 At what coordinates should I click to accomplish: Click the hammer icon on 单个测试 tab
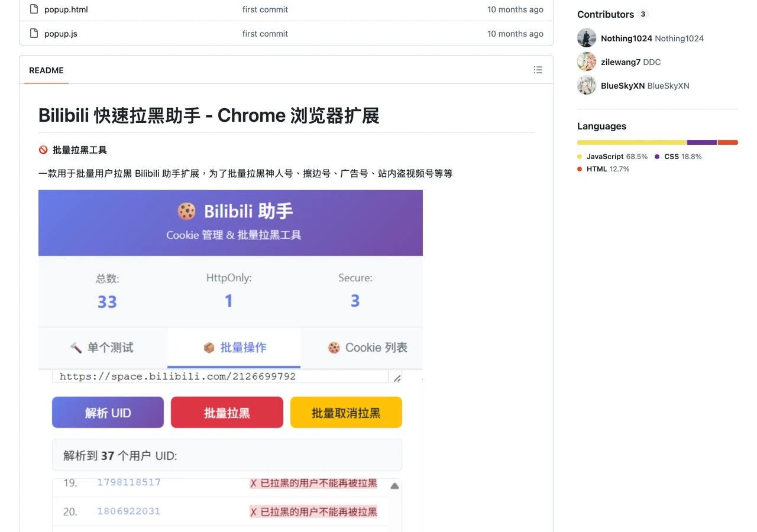pyautogui.click(x=75, y=348)
